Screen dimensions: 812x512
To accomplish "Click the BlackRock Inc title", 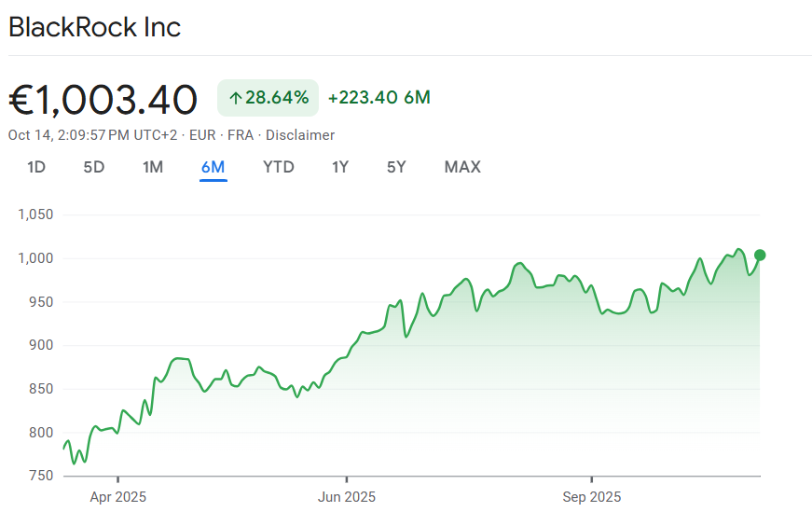I will [x=94, y=27].
